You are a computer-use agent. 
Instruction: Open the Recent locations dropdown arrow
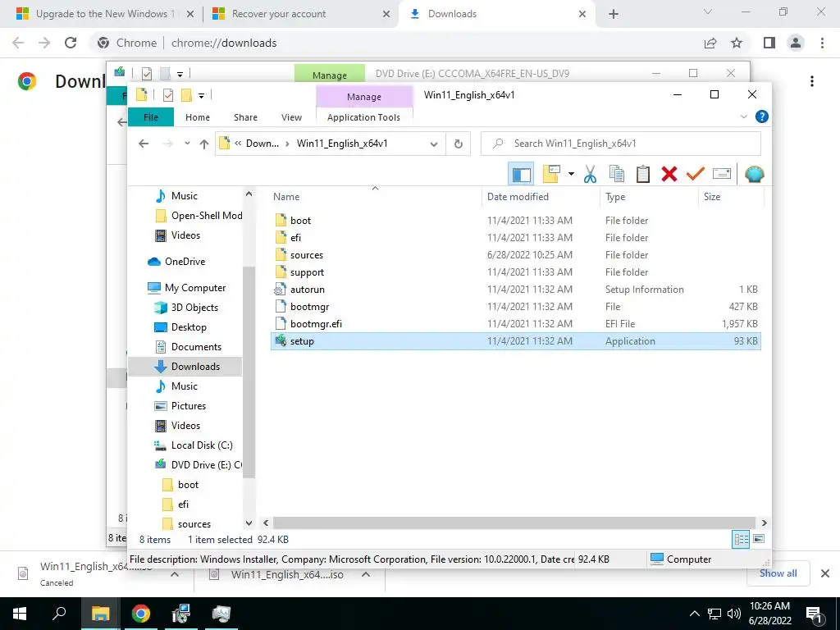click(x=187, y=144)
